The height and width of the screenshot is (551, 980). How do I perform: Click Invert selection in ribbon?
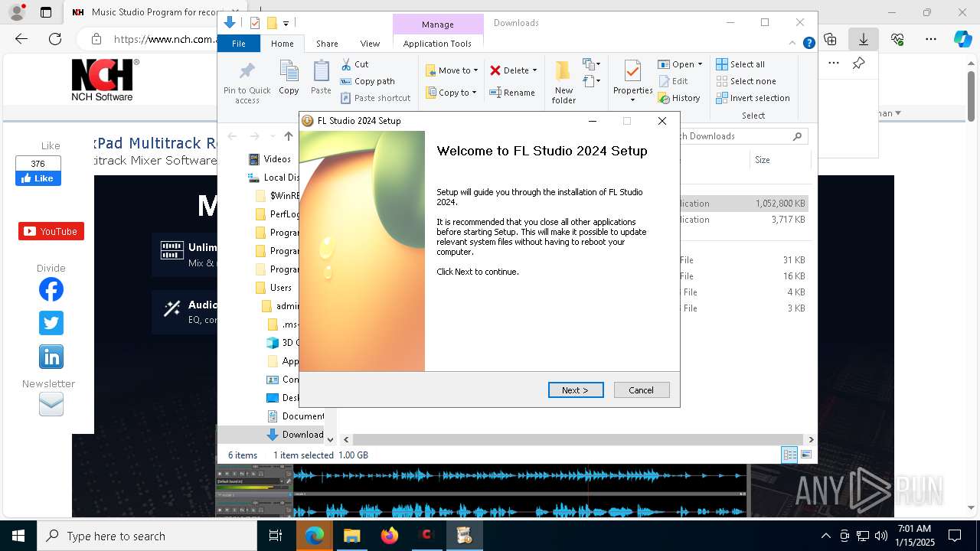pos(753,98)
